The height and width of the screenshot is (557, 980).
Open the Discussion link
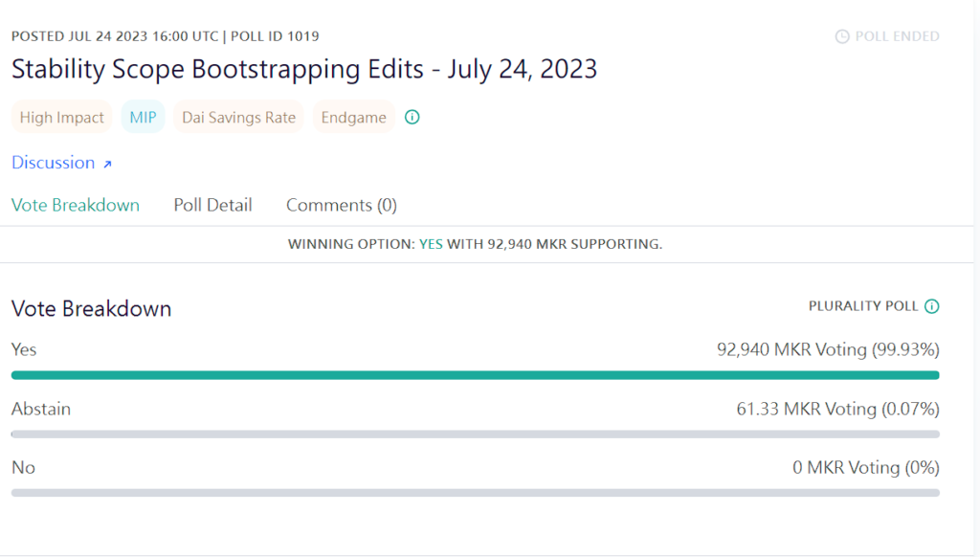pyautogui.click(x=54, y=163)
